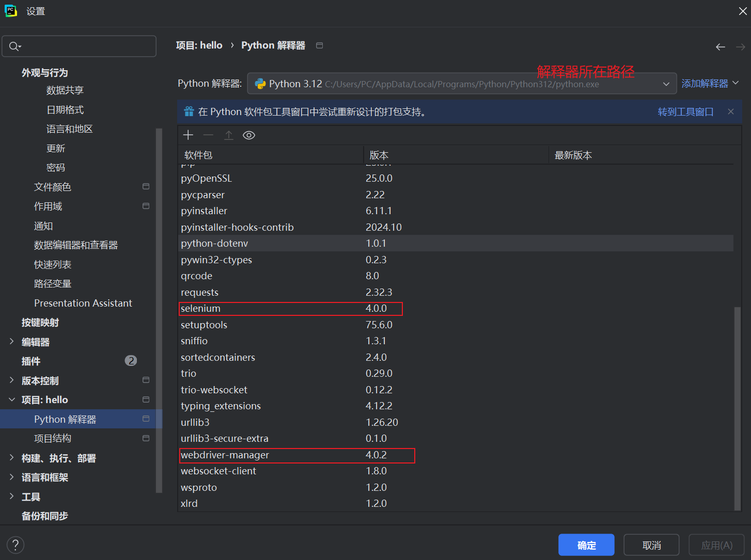Viewport: 751px width, 560px height.
Task: Click the icon beside the Python 解释器 breadcrumb
Action: (x=320, y=45)
